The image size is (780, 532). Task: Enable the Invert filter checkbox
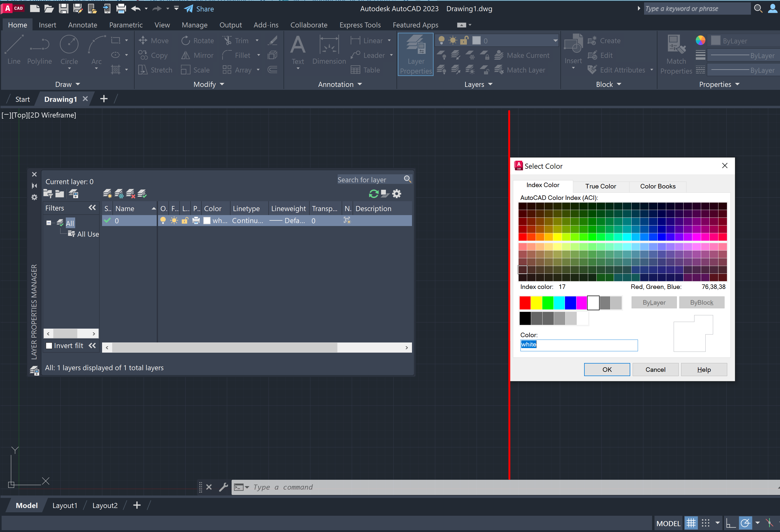pyautogui.click(x=49, y=345)
